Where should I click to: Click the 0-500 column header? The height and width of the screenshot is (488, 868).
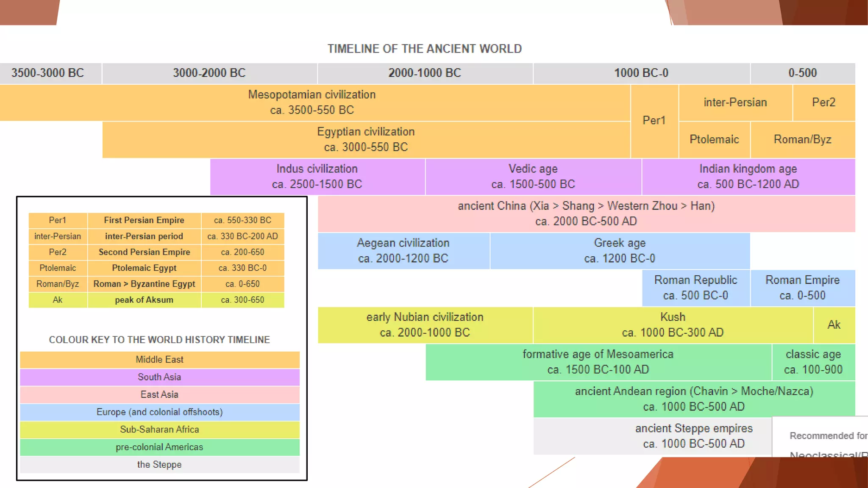click(x=802, y=73)
